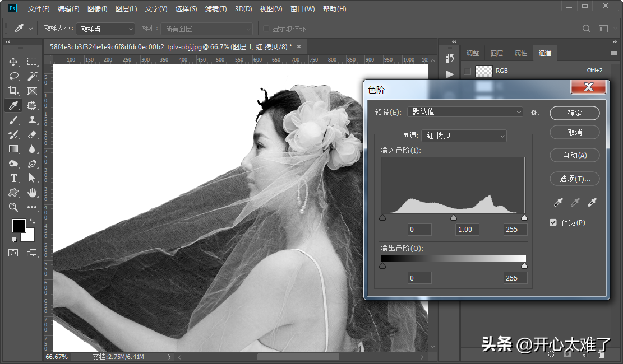Select the Horizontal Type tool
This screenshot has width=623, height=364.
(13, 178)
